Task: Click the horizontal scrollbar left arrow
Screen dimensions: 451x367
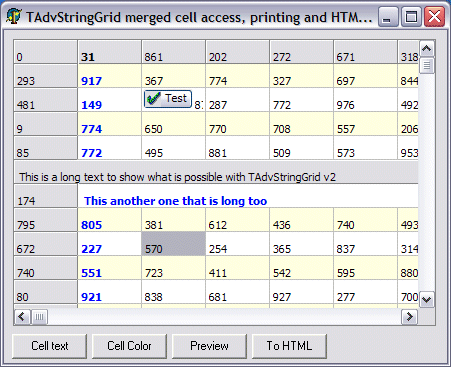Action: [22, 316]
